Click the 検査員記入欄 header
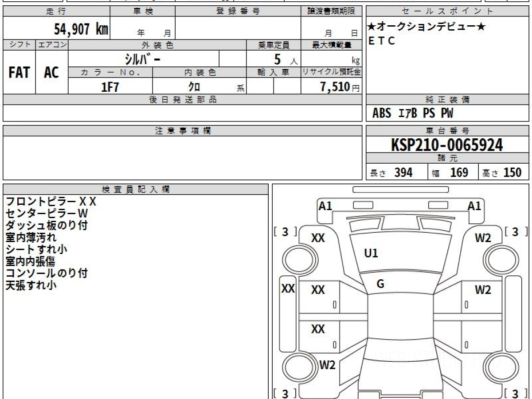 (x=136, y=189)
